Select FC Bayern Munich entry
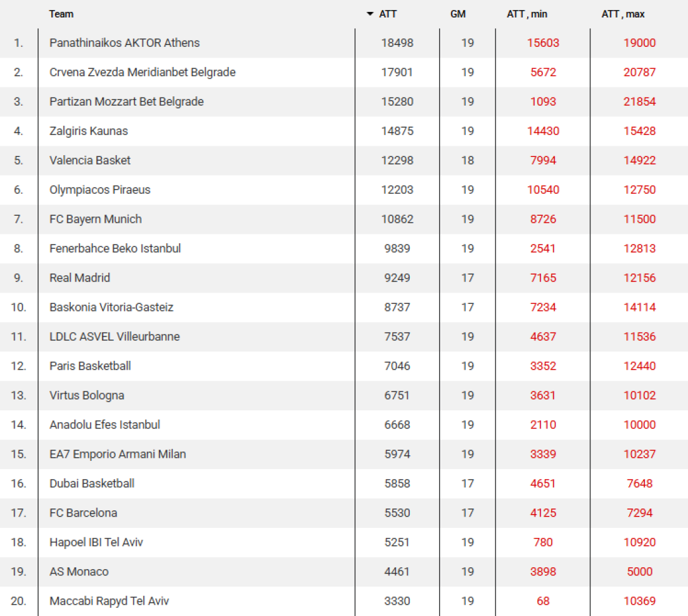The height and width of the screenshot is (616, 688). [x=96, y=220]
